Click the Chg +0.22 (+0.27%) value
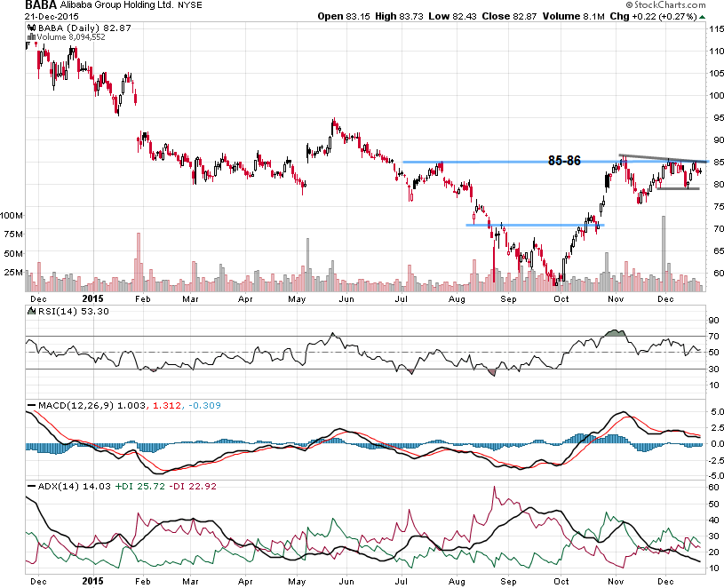The image size is (724, 588). [653, 16]
